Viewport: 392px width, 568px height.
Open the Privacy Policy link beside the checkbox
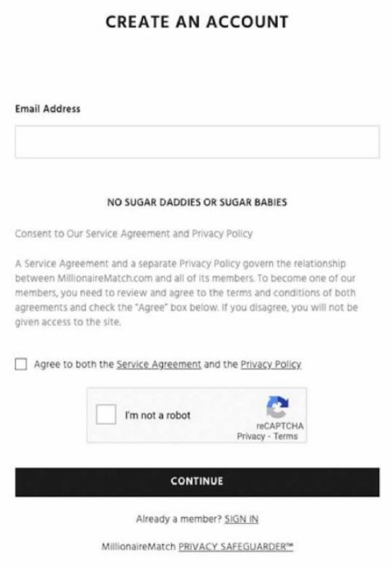click(271, 364)
